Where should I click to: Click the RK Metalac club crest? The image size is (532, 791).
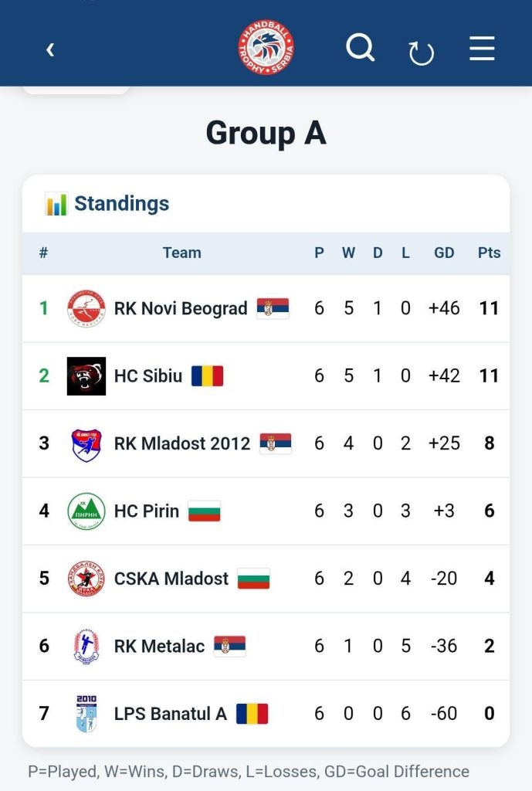click(86, 647)
